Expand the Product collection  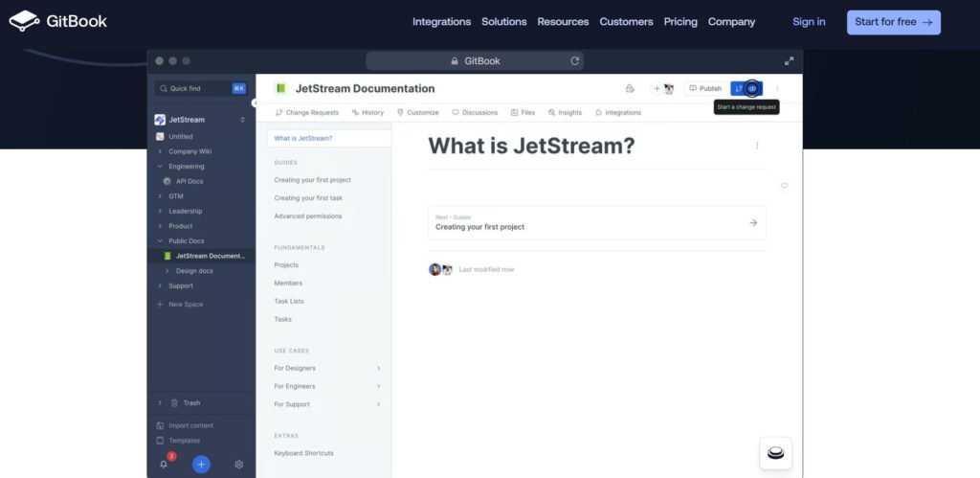(x=160, y=226)
